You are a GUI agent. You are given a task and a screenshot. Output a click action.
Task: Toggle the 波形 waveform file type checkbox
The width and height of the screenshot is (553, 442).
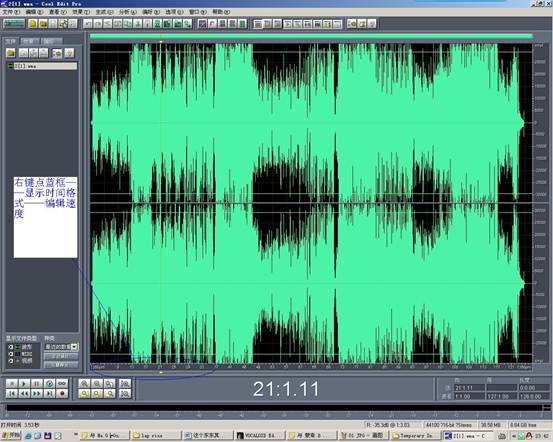[x=11, y=347]
